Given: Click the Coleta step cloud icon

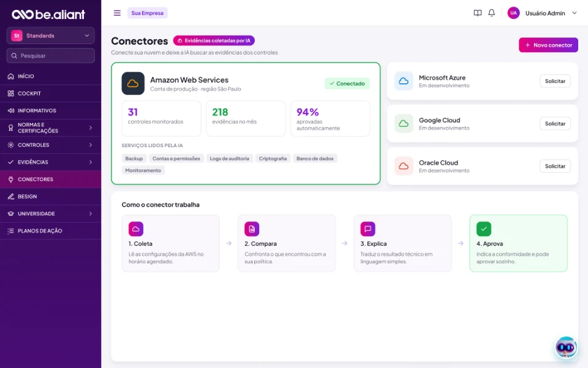Looking at the screenshot, I should coord(136,229).
